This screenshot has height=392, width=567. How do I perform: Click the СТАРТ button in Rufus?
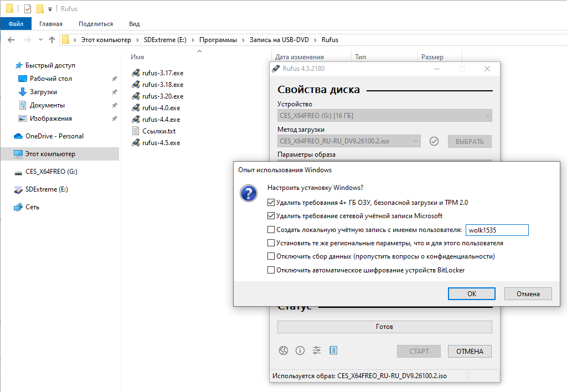tap(419, 351)
